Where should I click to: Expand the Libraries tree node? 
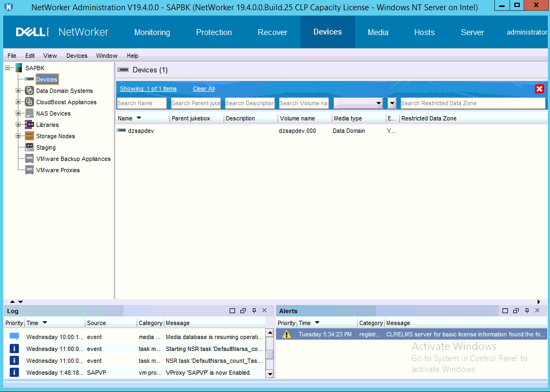18,125
